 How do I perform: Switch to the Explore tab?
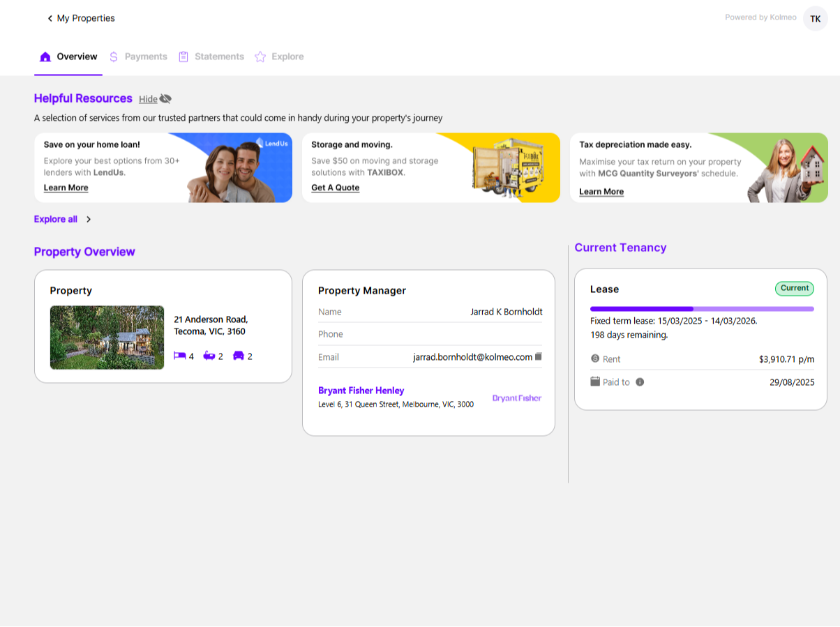[x=279, y=56]
